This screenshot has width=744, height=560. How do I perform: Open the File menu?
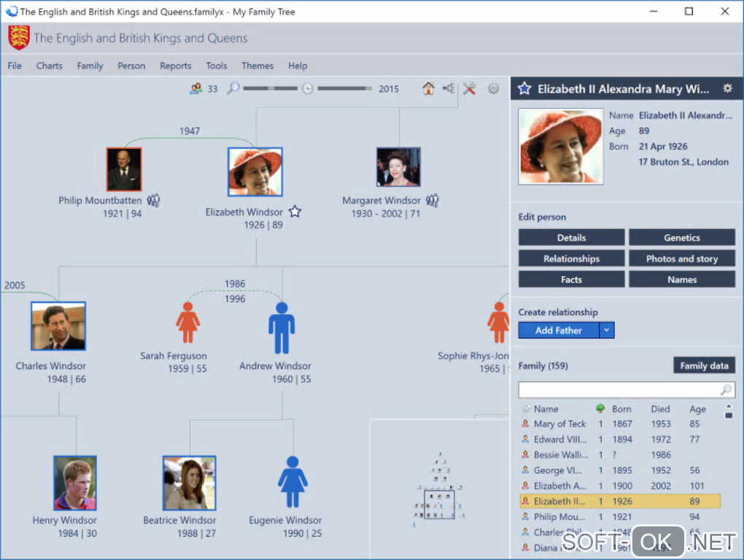(x=15, y=66)
